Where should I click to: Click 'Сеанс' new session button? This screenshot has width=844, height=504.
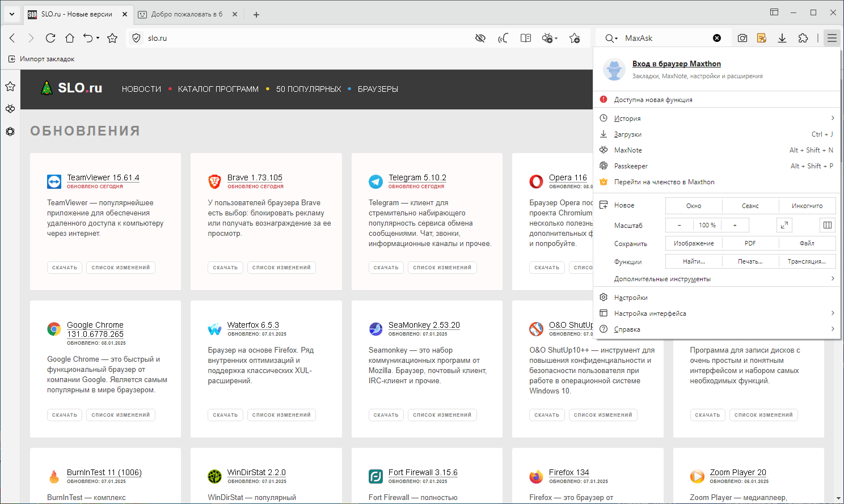[750, 206]
